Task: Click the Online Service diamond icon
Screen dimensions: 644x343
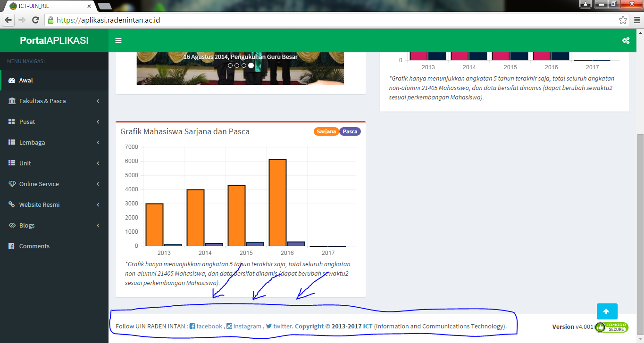Action: coord(12,184)
